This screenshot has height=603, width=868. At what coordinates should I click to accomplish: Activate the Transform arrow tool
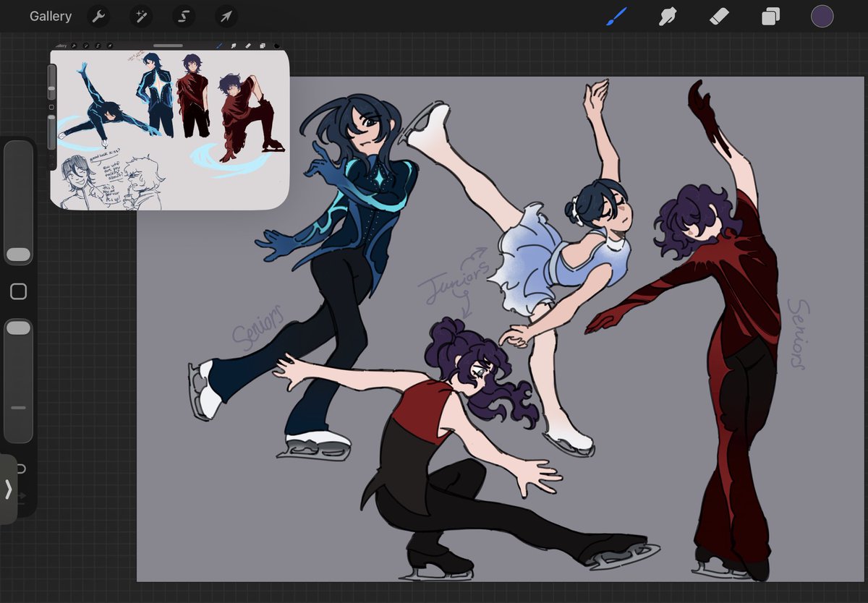tap(226, 16)
